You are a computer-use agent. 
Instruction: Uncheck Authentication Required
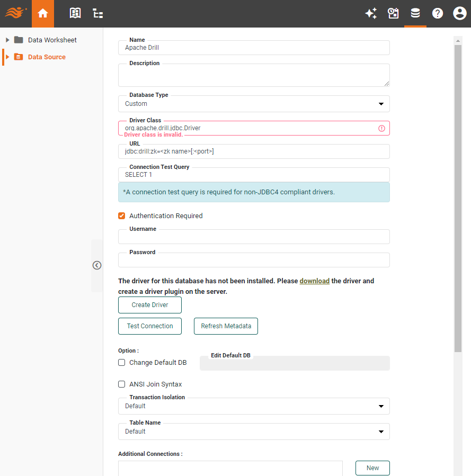point(121,215)
